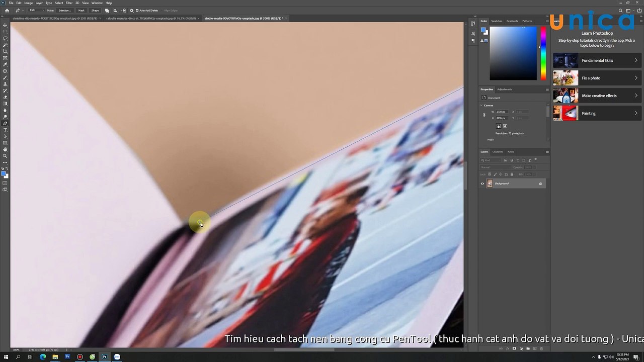The width and height of the screenshot is (644, 362).
Task: Select the Clone Stamp tool
Action: 5,84
